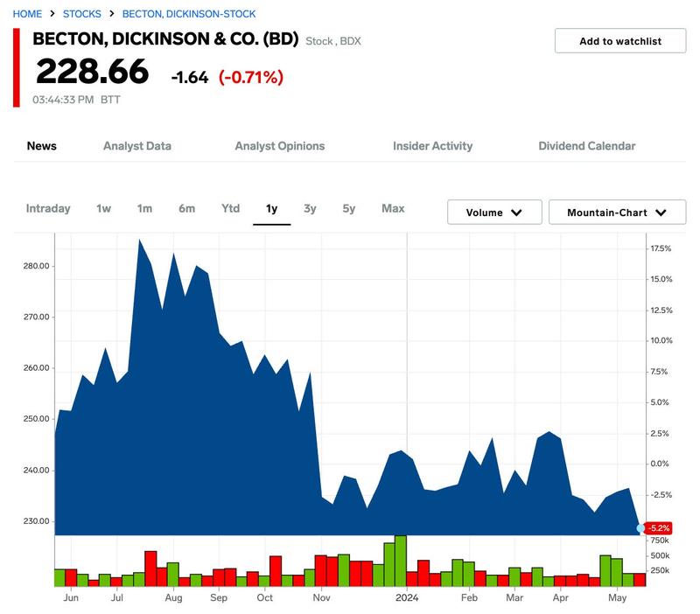
Task: Show the Max chart range
Action: (x=393, y=208)
